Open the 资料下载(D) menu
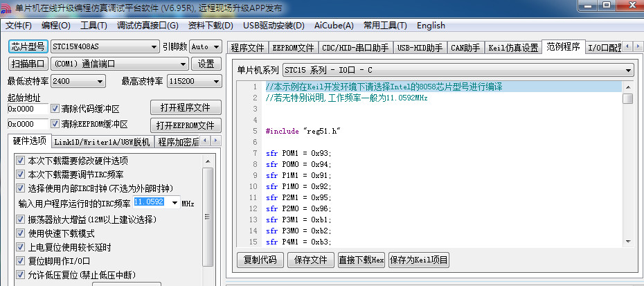 coord(211,26)
